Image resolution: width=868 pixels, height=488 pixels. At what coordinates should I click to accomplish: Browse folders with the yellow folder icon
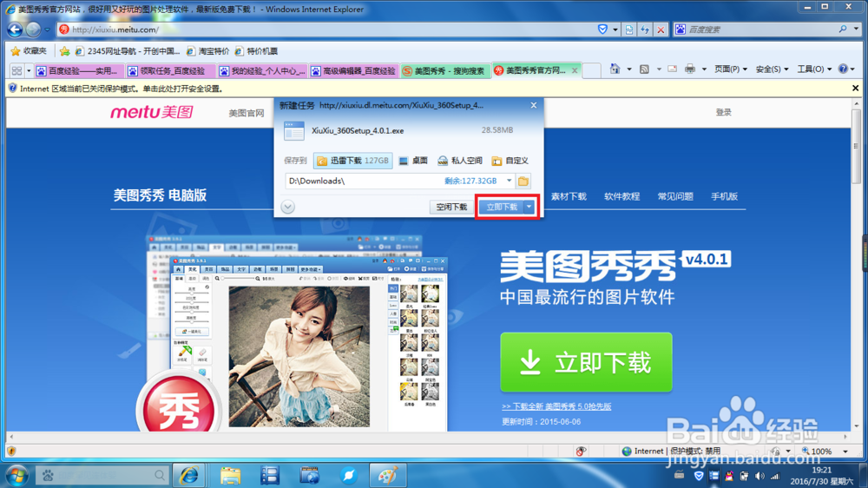pyautogui.click(x=523, y=181)
